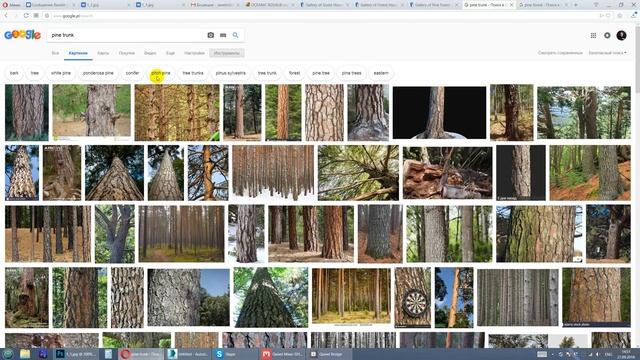Filter by the 'conifer' chip
Screen dimensions: 640x360
click(132, 73)
